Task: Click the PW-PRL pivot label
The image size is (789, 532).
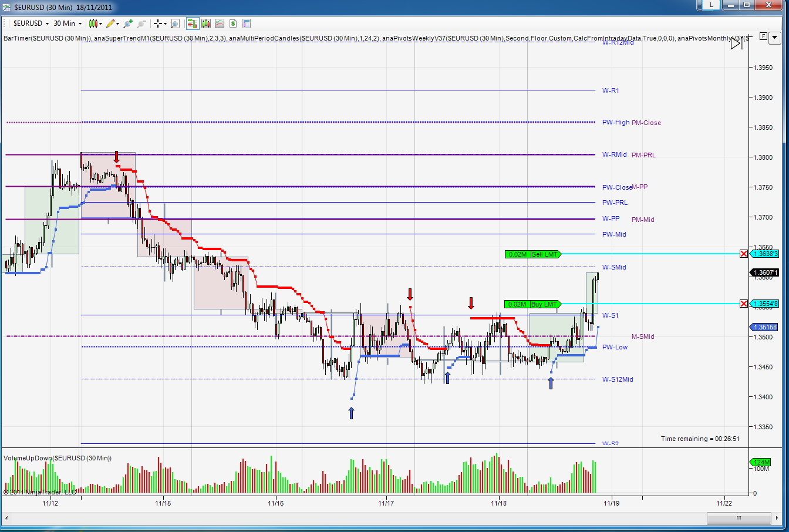Action: click(615, 203)
